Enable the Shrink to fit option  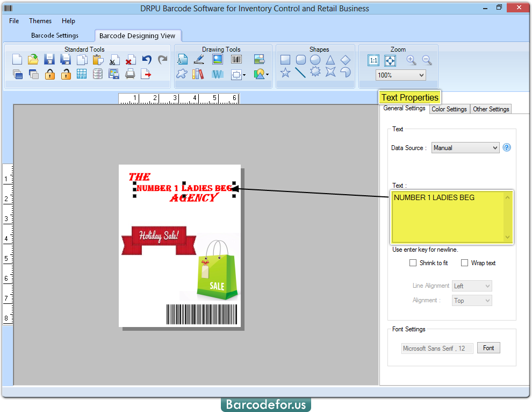(413, 262)
